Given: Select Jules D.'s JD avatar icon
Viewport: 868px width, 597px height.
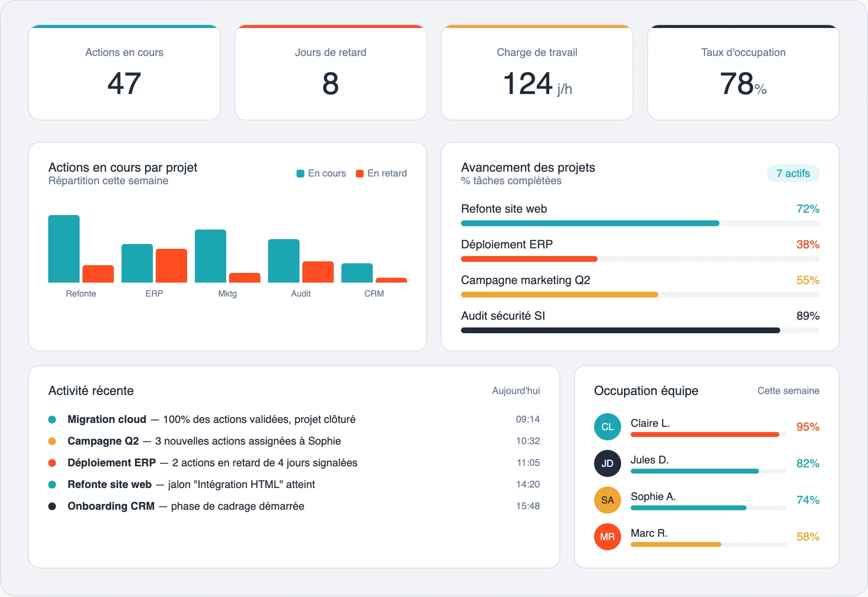Looking at the screenshot, I should 607,463.
